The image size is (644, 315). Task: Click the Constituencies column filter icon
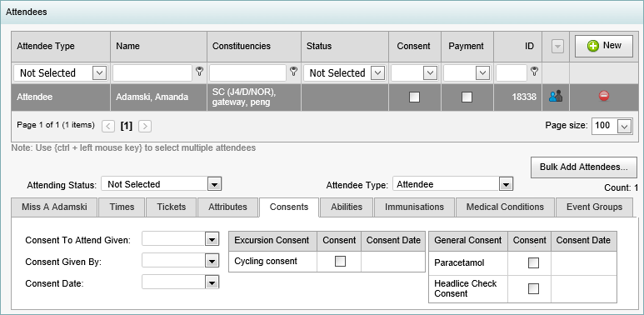(293, 72)
